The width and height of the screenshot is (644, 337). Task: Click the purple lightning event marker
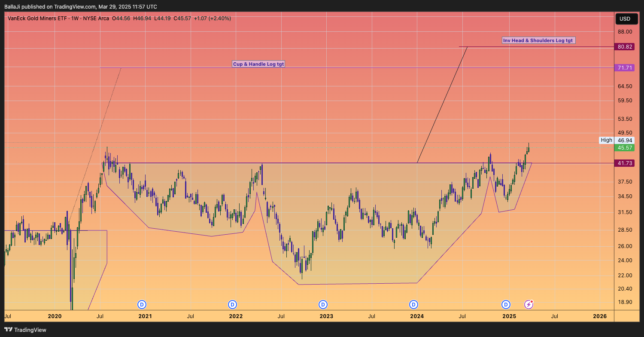click(529, 304)
